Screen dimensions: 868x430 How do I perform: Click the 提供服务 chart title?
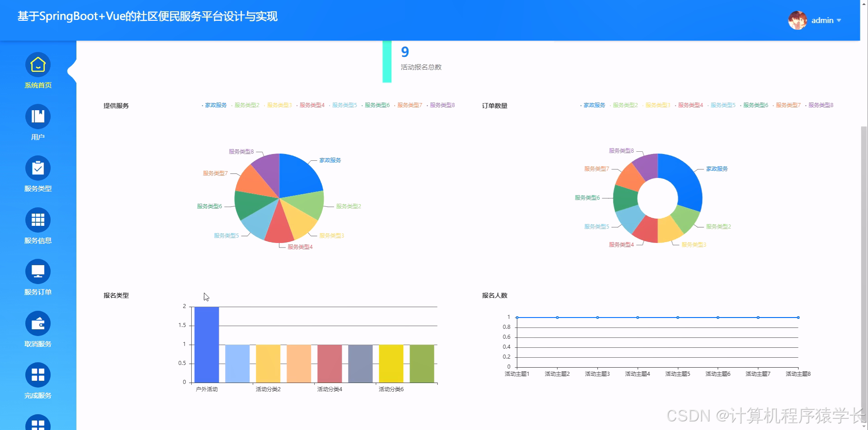coord(116,106)
